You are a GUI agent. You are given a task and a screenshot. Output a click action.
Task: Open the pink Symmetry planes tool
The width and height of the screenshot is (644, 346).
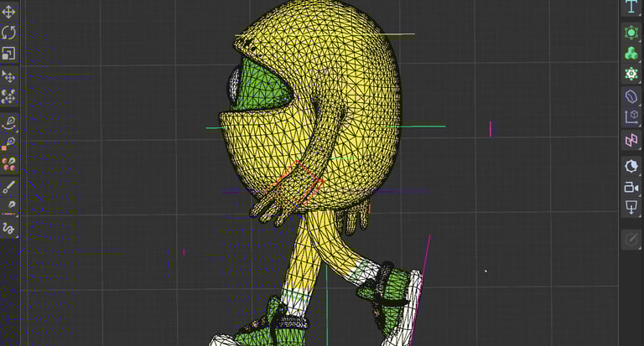pos(631,141)
